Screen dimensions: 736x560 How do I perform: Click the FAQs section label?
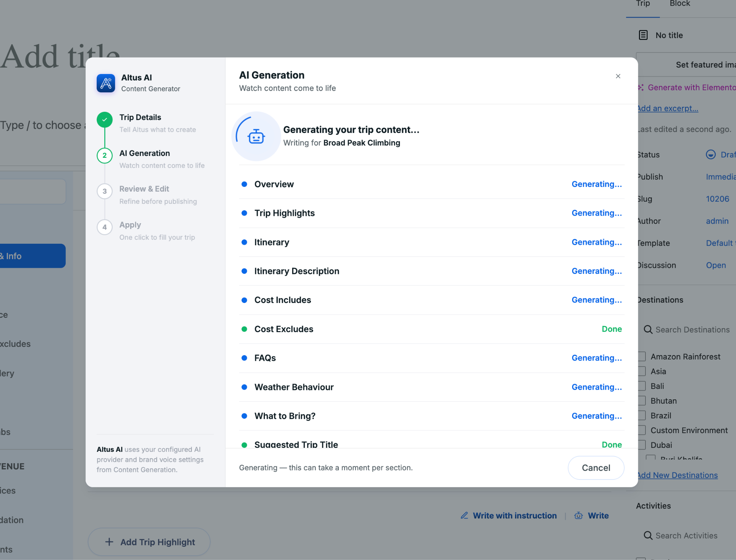coord(265,358)
